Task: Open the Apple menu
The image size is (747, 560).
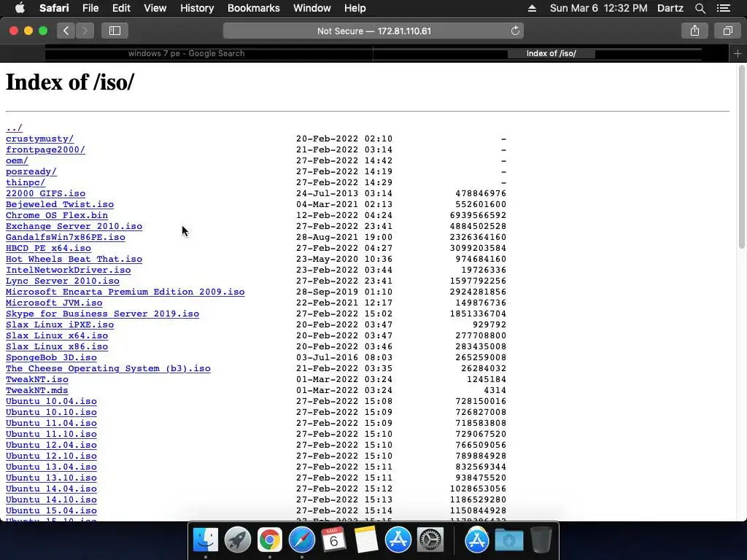Action: [x=20, y=8]
